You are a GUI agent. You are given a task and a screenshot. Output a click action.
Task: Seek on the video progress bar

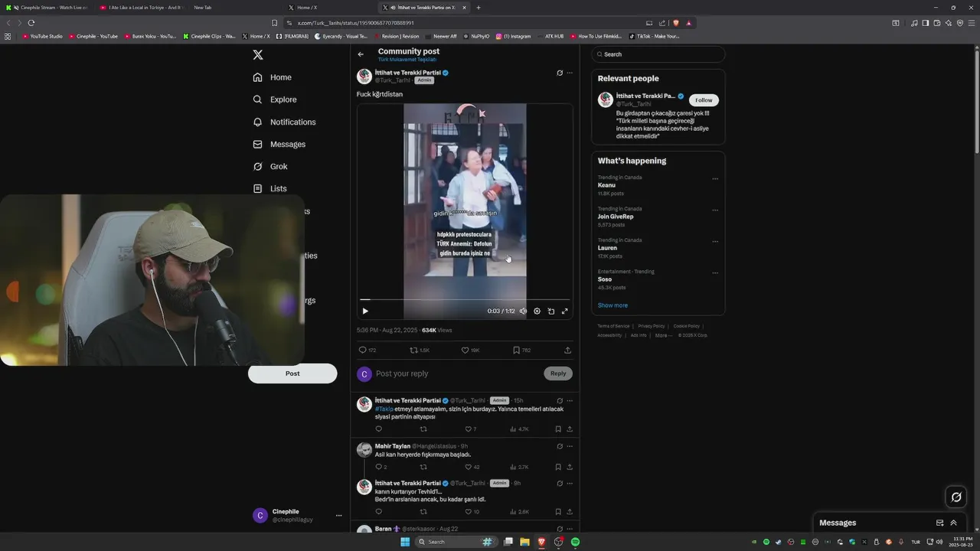465,300
